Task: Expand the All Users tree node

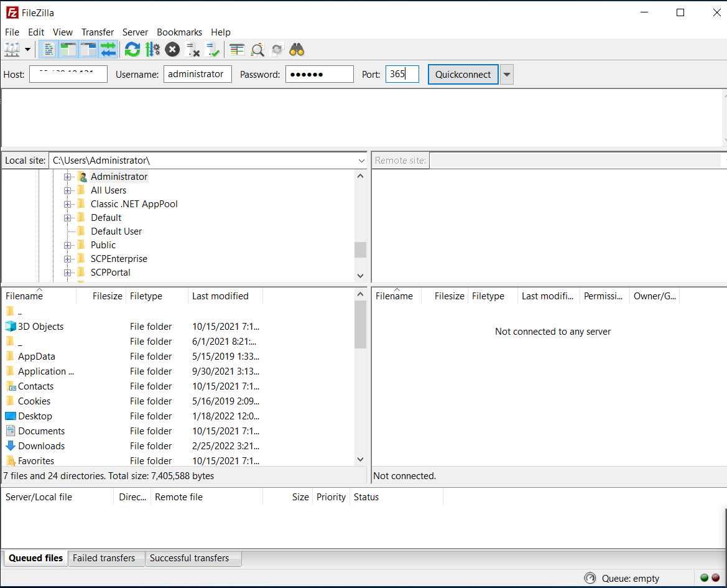Action: (x=67, y=190)
